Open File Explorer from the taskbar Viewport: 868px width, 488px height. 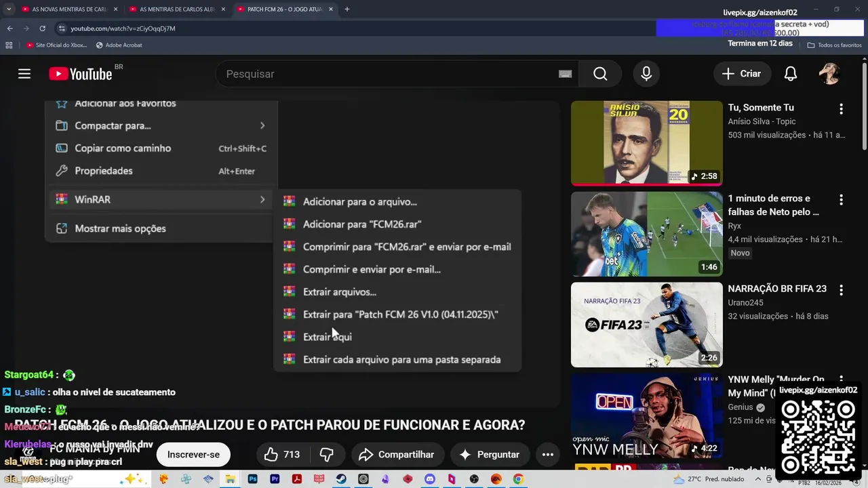[231, 479]
